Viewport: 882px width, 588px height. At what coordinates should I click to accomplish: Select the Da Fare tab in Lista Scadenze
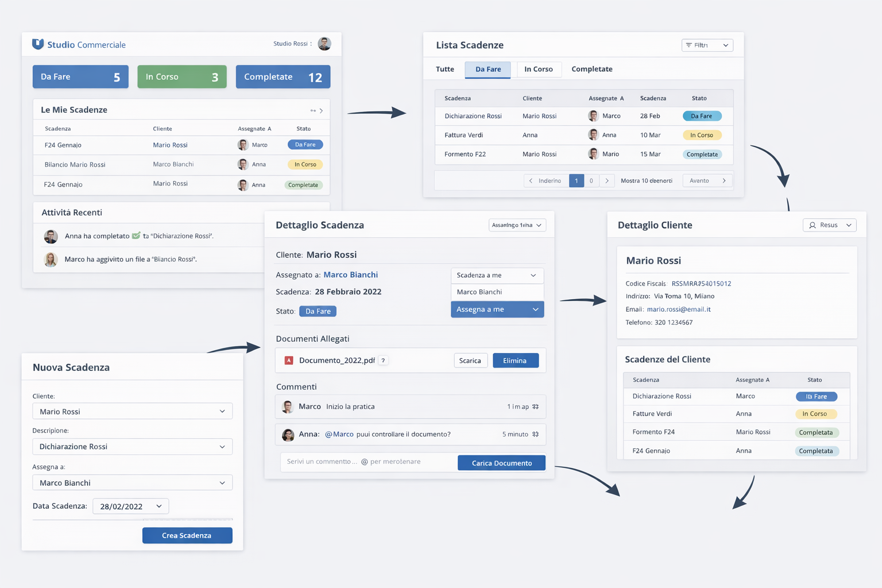coord(488,69)
